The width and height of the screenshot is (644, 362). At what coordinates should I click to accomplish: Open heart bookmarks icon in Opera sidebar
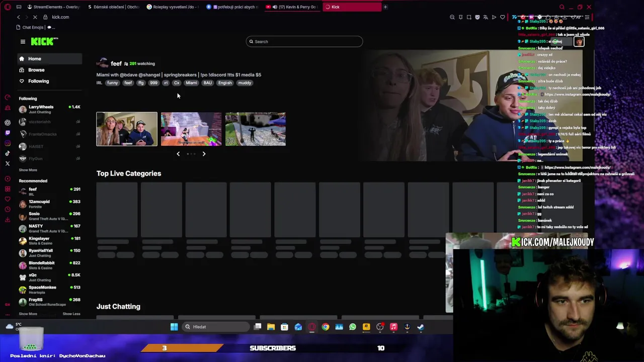coord(8,199)
